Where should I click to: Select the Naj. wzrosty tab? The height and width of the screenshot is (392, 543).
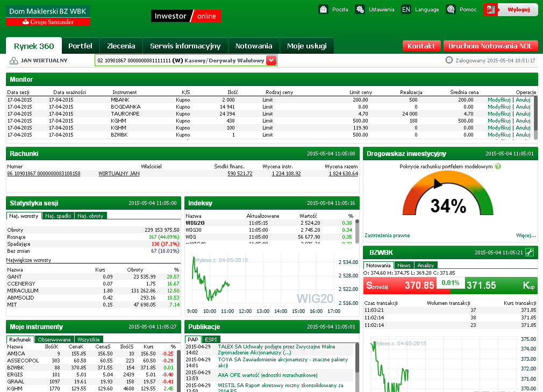24,216
